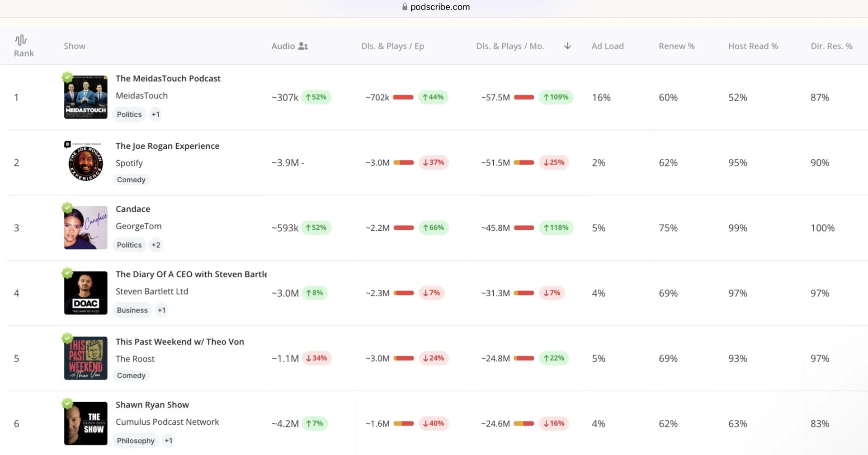Open the Diary Of A CEO cover thumbnail

click(x=86, y=293)
